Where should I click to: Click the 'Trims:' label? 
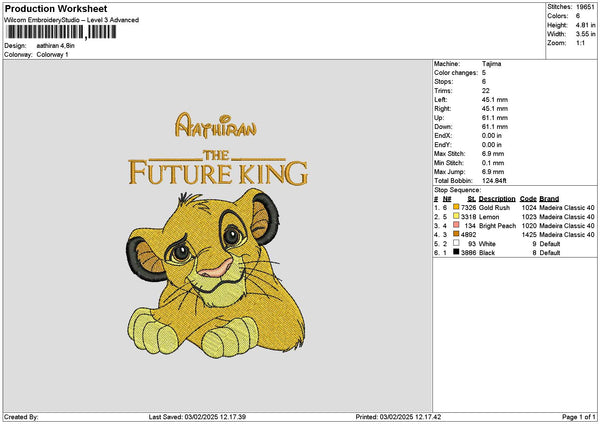point(443,91)
